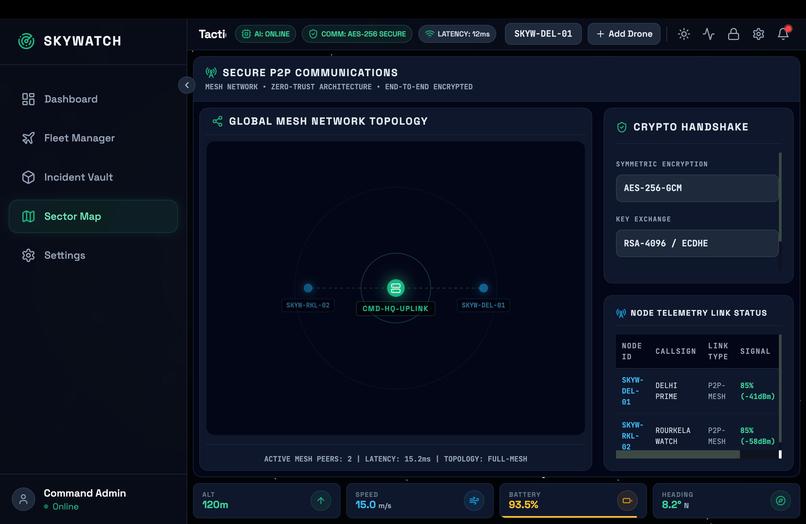The image size is (806, 524).
Task: Click the telemetry table horizontal scrollbar
Action: click(677, 455)
